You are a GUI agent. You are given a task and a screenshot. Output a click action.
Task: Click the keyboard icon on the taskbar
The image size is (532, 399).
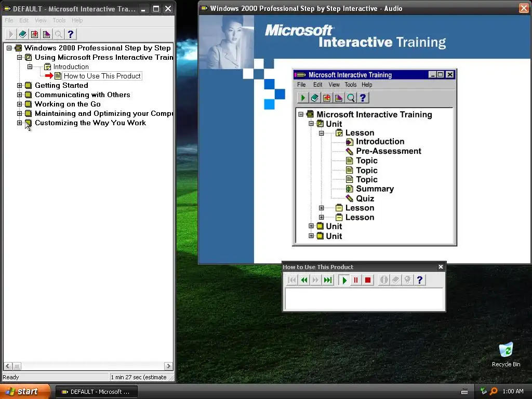coord(464,392)
